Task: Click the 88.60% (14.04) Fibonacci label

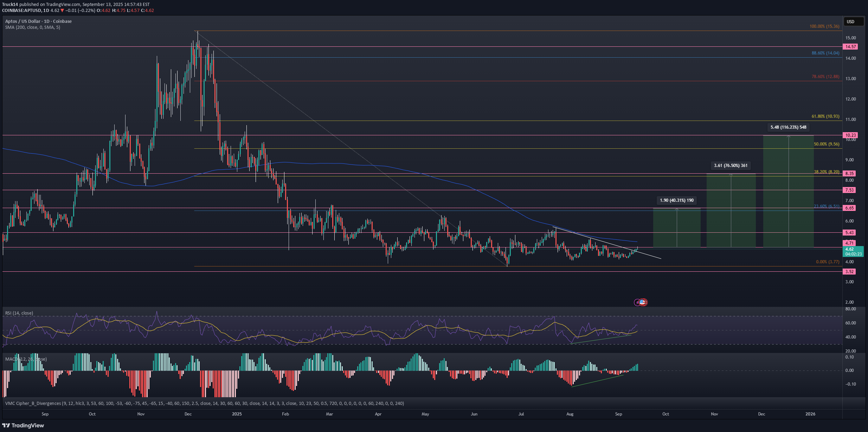Action: click(x=825, y=53)
